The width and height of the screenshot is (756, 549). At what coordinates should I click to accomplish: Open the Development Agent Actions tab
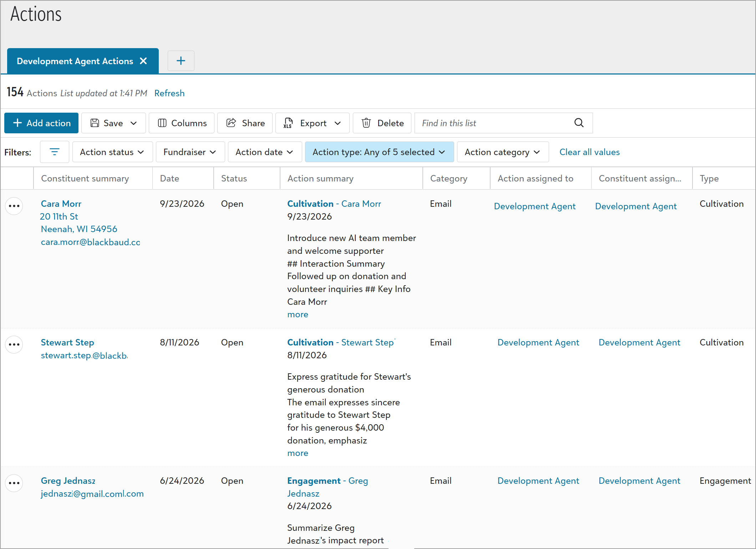coord(75,61)
